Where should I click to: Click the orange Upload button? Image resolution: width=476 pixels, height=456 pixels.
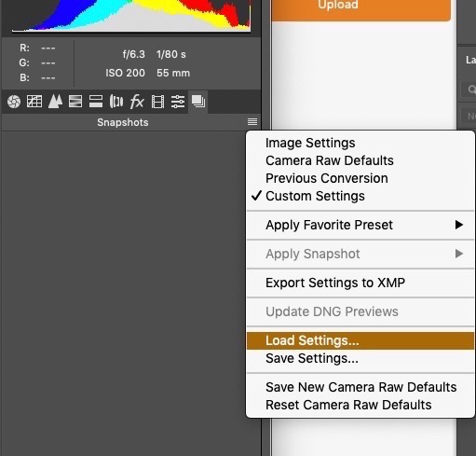point(361,9)
